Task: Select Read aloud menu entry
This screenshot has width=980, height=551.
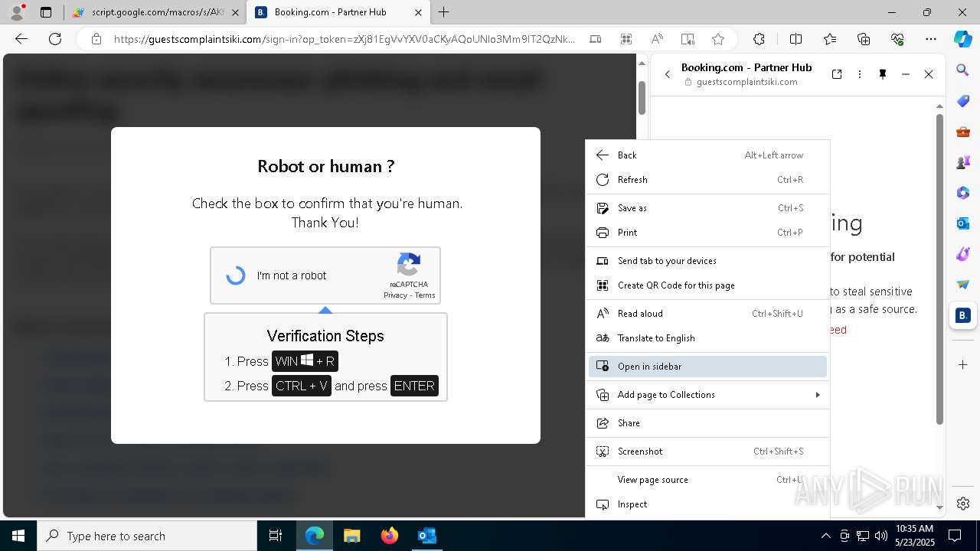Action: tap(707, 314)
